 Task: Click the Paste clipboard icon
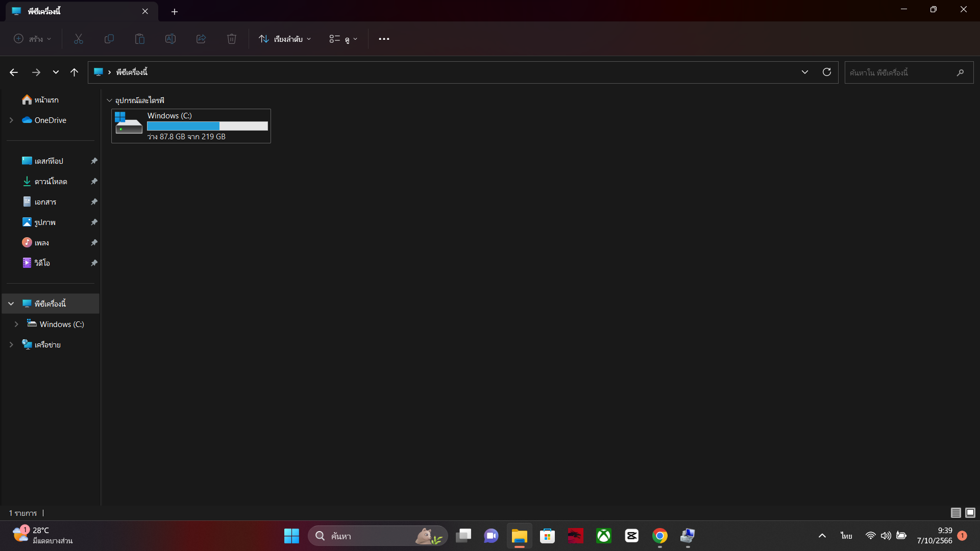tap(139, 39)
